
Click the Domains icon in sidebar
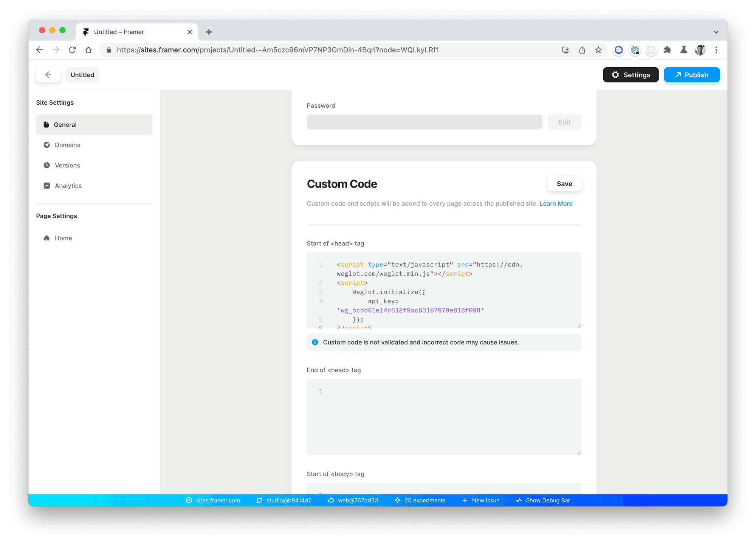[47, 145]
